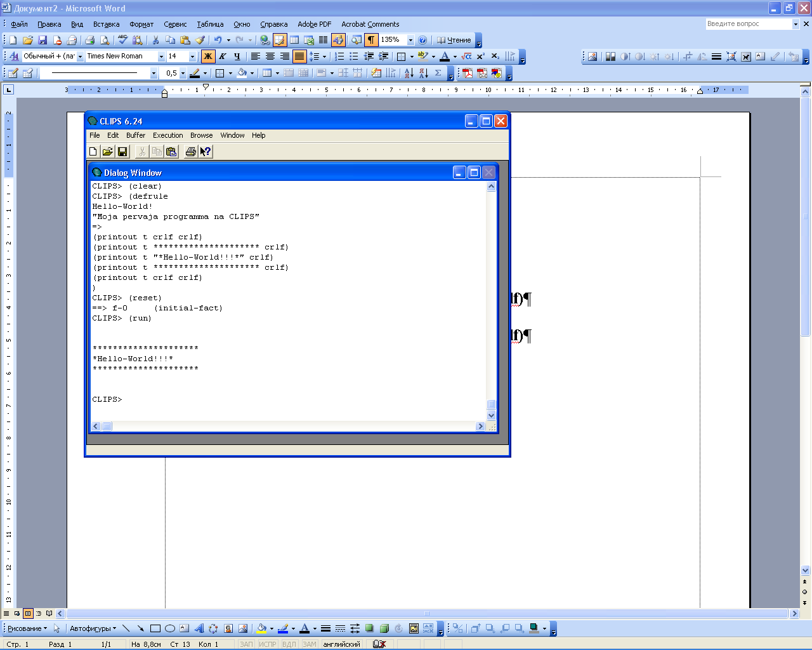
Task: Open file icon in CLIPS toolbar
Action: [x=108, y=151]
